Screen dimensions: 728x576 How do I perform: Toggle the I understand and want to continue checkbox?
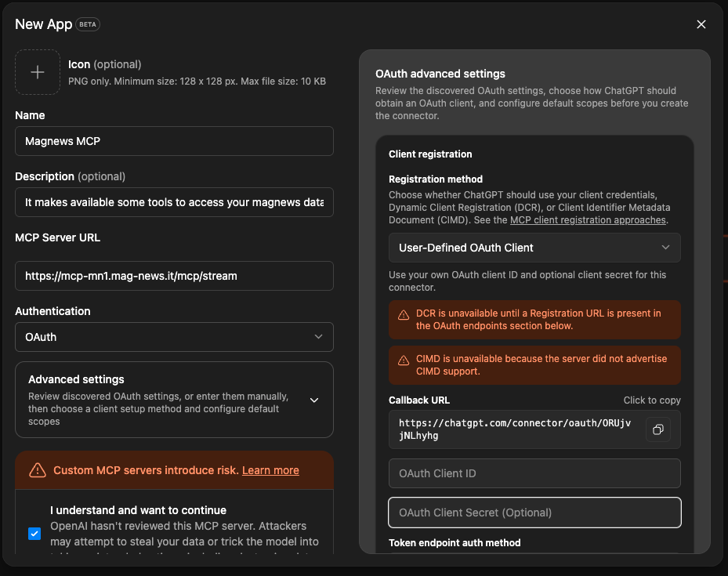coord(34,534)
